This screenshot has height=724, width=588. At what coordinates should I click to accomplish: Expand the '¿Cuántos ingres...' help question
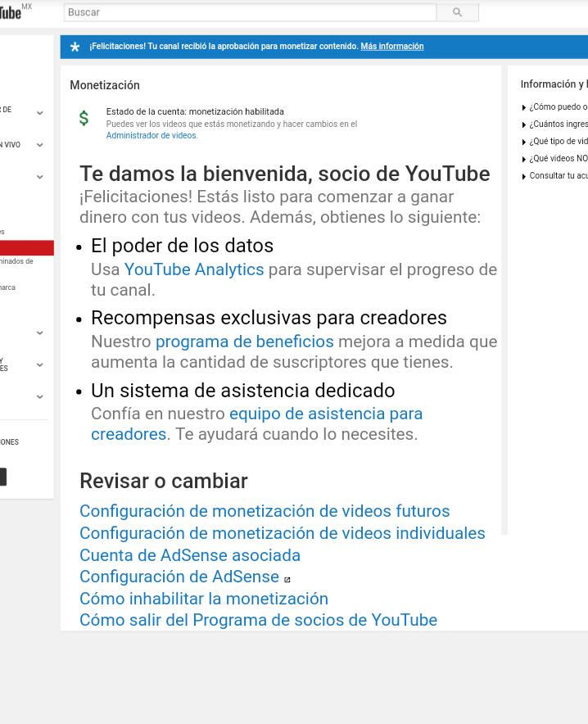[555, 124]
